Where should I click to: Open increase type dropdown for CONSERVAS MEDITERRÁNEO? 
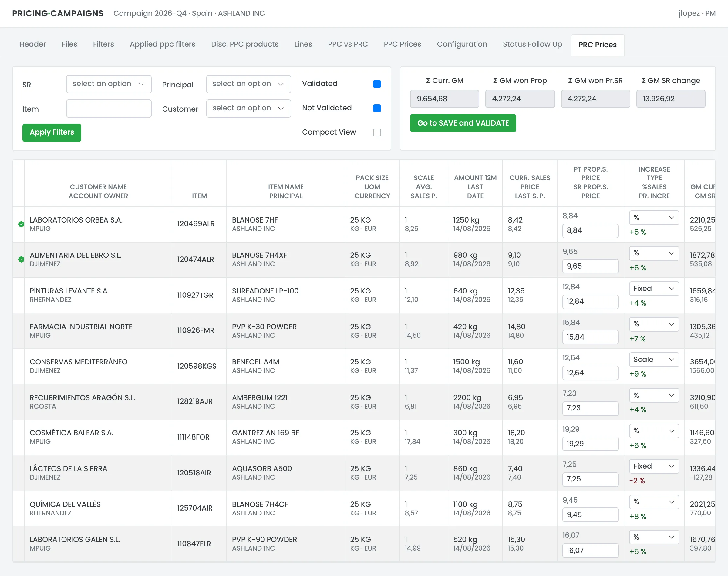(x=654, y=360)
